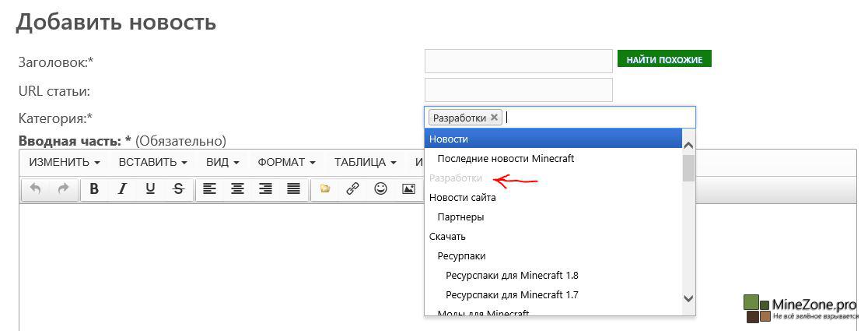868x331 pixels.
Task: Insert a hyperlink
Action: click(x=352, y=188)
